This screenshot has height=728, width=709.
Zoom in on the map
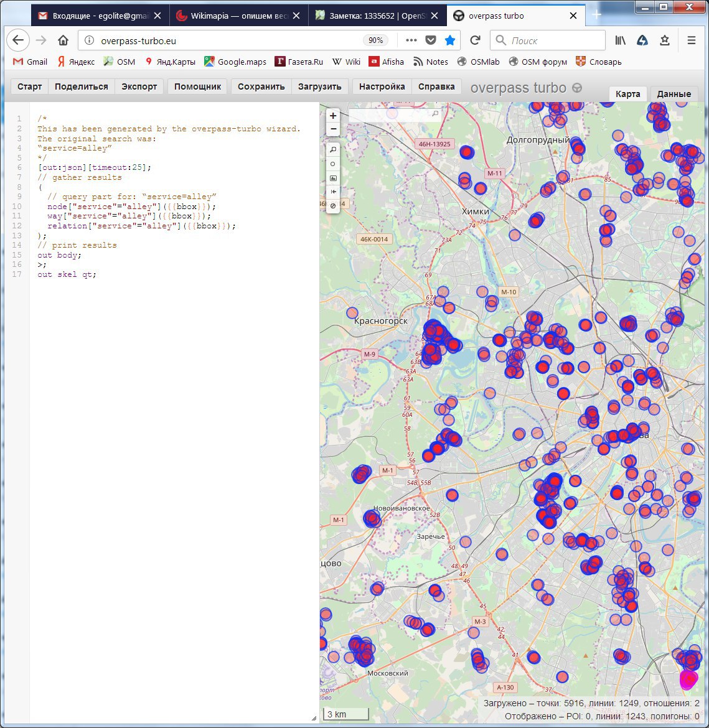coord(333,116)
